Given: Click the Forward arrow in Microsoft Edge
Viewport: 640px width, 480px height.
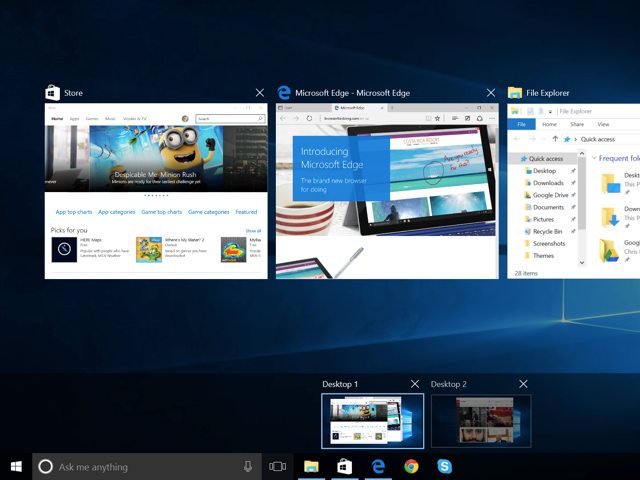Looking at the screenshot, I should [296, 118].
